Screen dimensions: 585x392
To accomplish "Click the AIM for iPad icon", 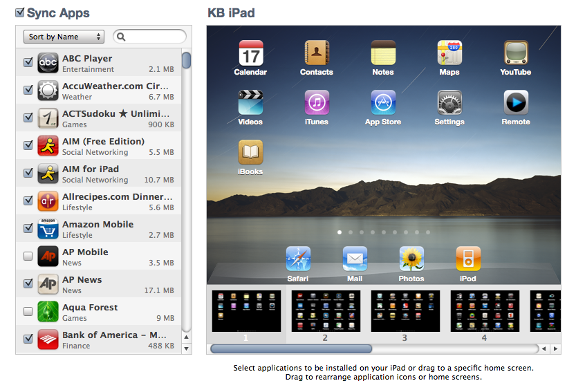I will (48, 174).
